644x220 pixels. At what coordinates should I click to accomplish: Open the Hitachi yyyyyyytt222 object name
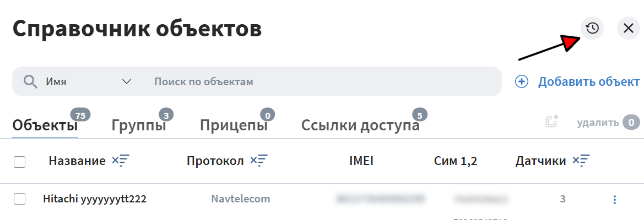coord(95,200)
